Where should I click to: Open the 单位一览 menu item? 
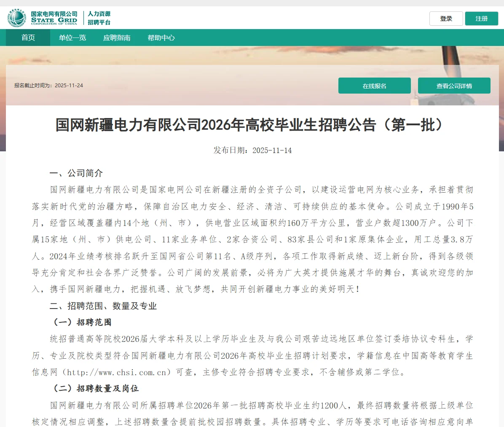(x=72, y=38)
